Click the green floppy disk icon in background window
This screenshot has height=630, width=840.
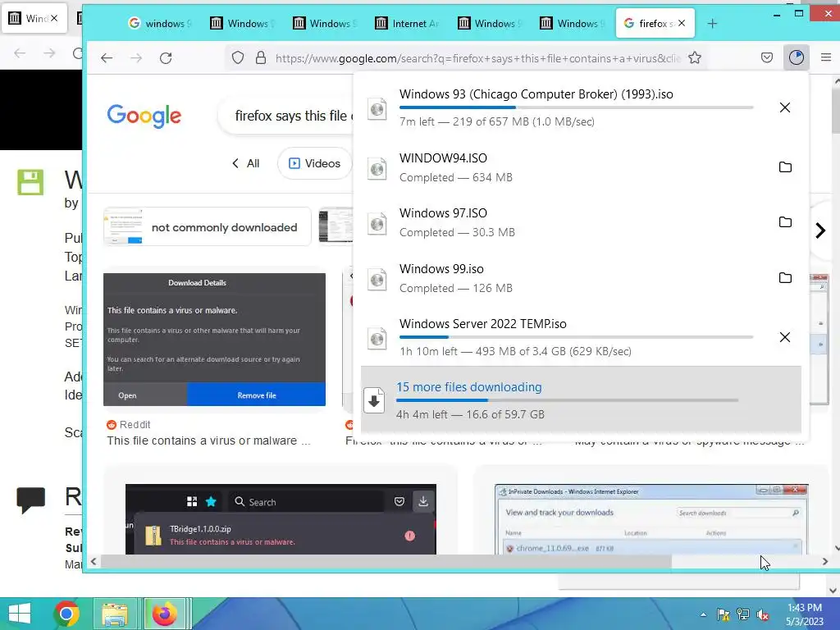30,182
